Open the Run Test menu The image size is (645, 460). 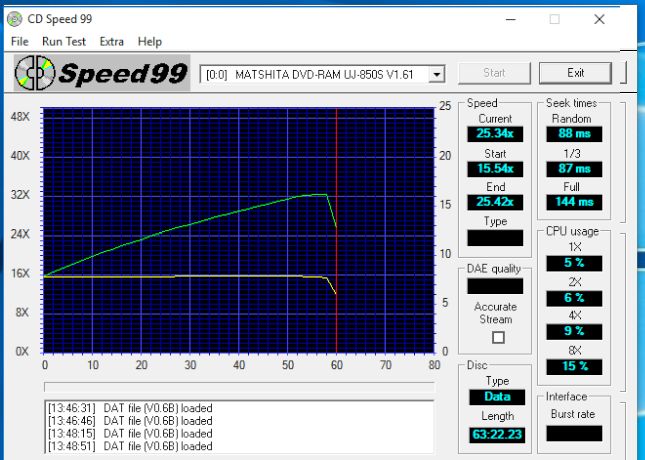[64, 42]
